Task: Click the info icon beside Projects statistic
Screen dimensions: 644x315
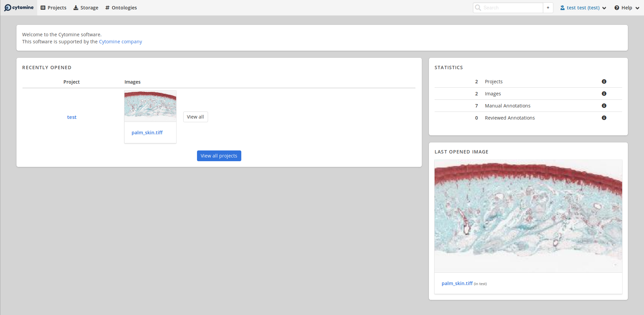Action: click(x=604, y=81)
